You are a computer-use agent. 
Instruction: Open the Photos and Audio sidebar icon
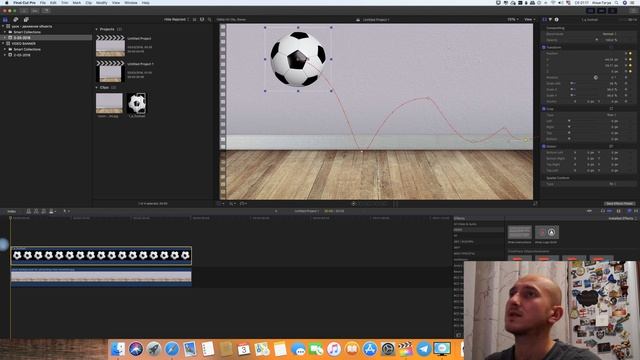click(16, 19)
